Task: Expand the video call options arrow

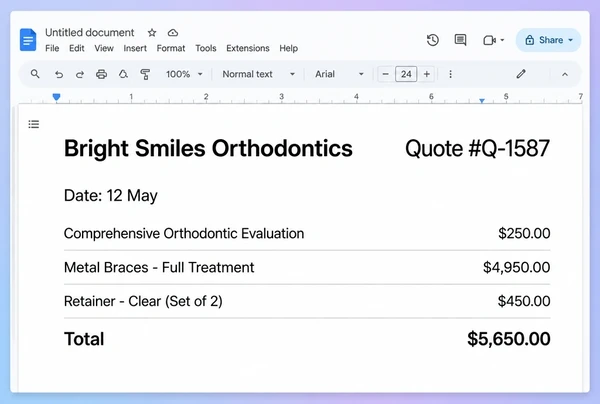Action: (x=502, y=40)
